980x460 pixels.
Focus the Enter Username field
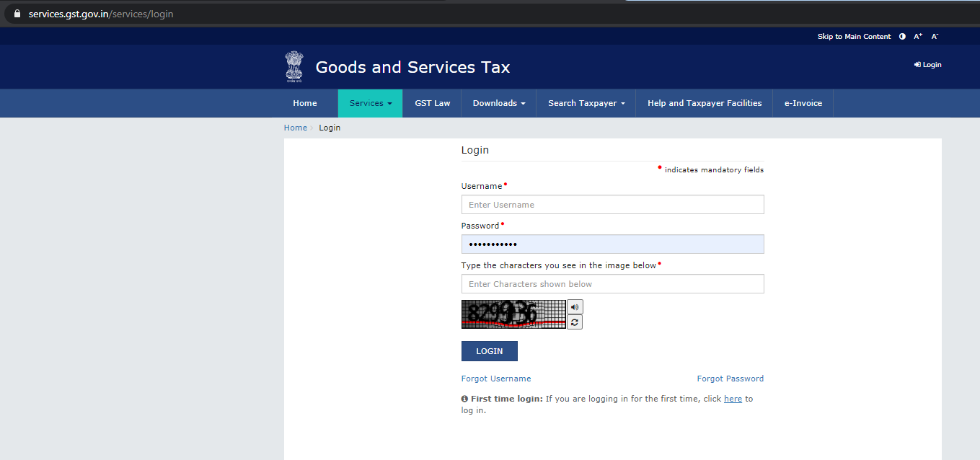(x=612, y=205)
